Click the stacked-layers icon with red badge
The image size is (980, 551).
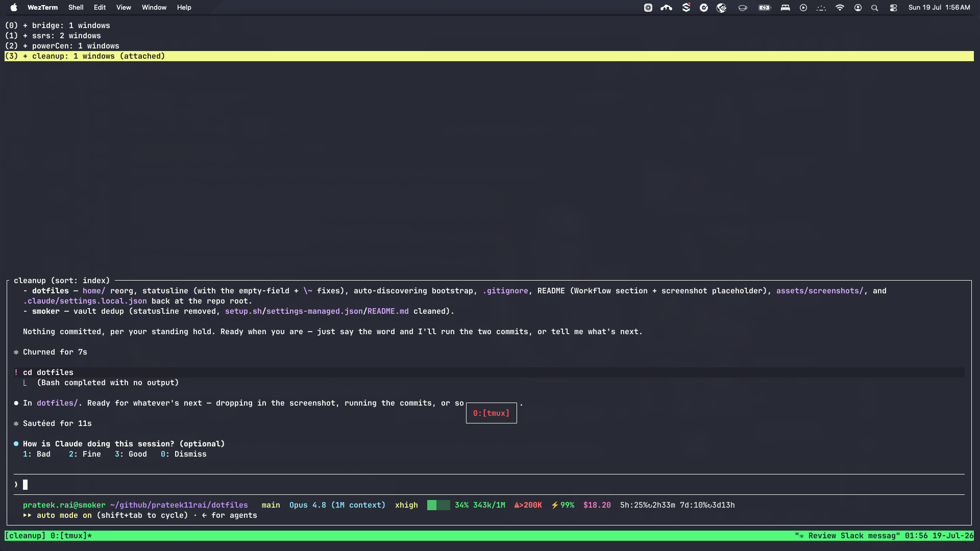(x=686, y=8)
